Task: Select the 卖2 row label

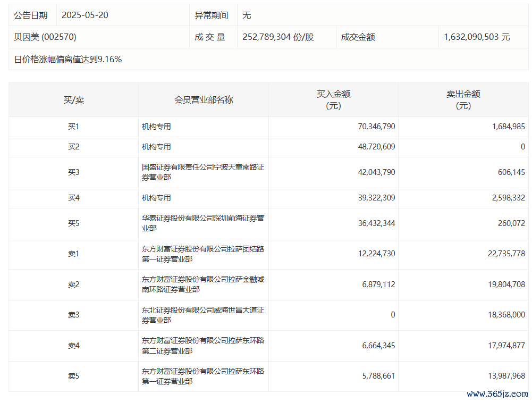Action: (74, 284)
